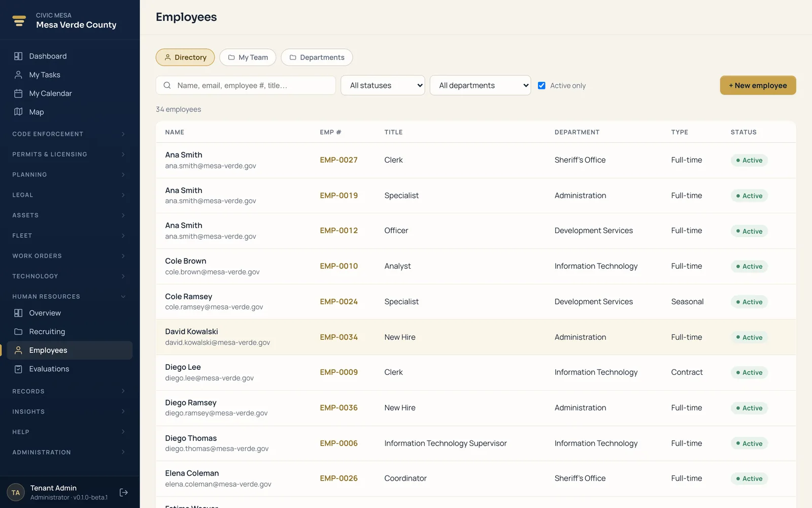Open employee EMP-0010 link
The image size is (812, 508).
(x=339, y=266)
